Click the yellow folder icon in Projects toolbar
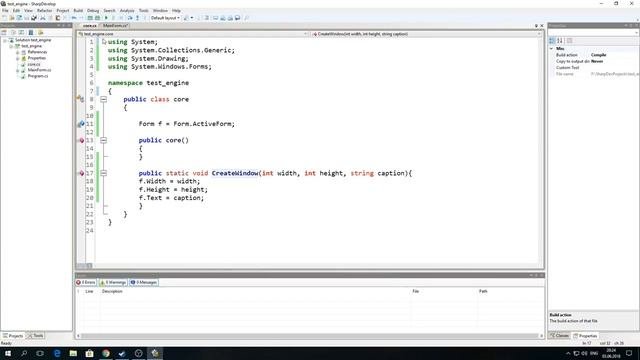The image size is (640, 360). [x=40, y=32]
